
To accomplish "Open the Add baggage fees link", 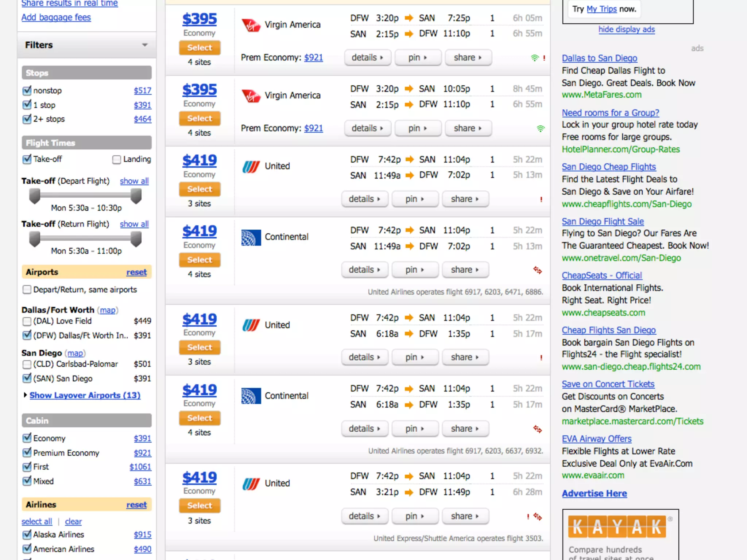I will pyautogui.click(x=56, y=17).
